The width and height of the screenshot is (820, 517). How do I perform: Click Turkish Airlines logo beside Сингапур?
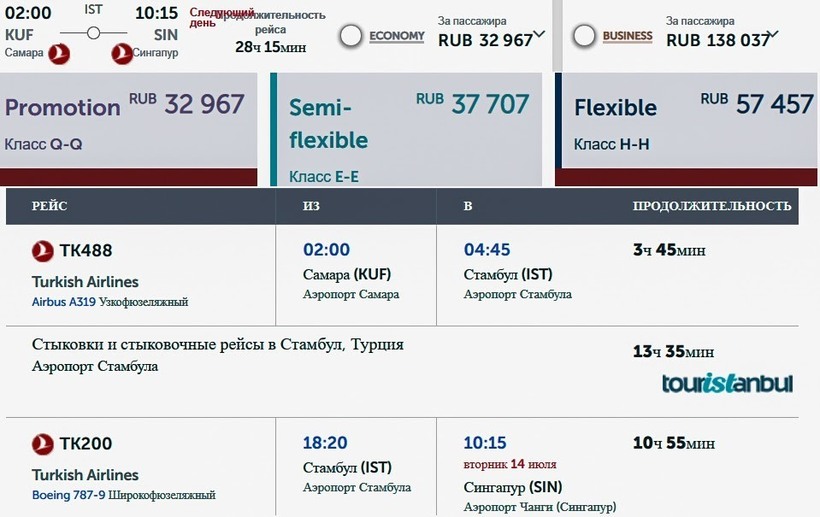121,52
